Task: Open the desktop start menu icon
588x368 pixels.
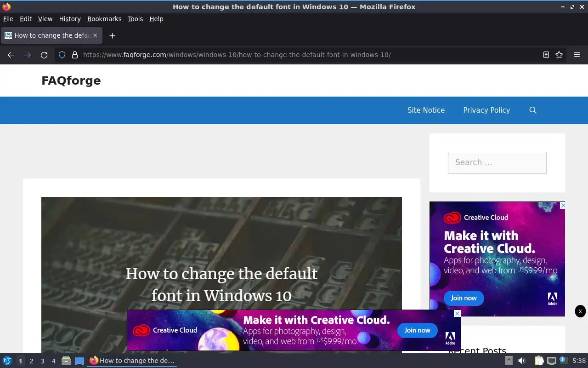Action: click(7, 361)
